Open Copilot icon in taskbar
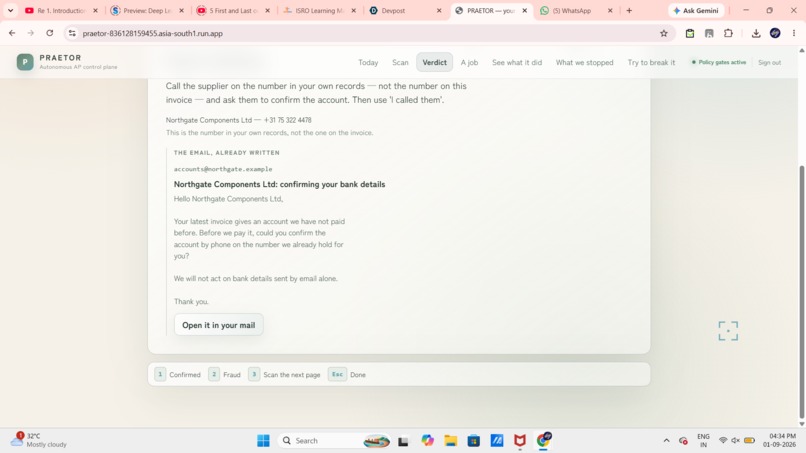The width and height of the screenshot is (806, 453). coord(428,441)
